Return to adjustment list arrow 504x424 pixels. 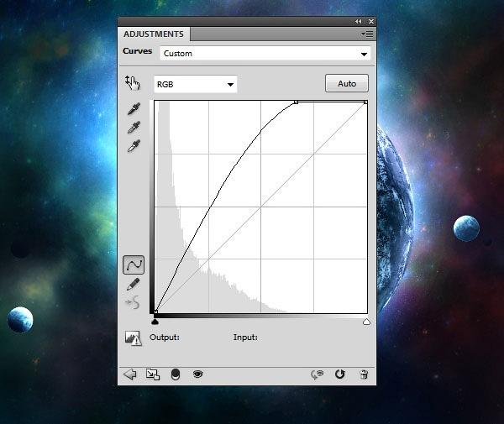(x=130, y=374)
